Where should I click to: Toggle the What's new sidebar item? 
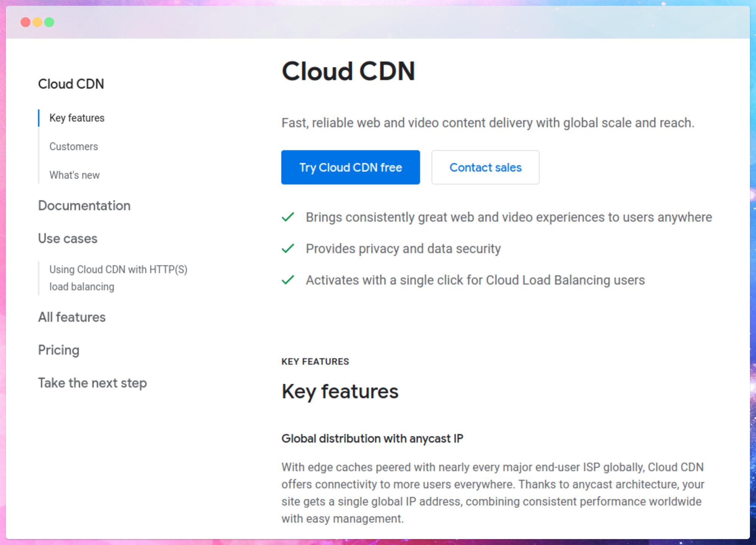click(x=74, y=175)
